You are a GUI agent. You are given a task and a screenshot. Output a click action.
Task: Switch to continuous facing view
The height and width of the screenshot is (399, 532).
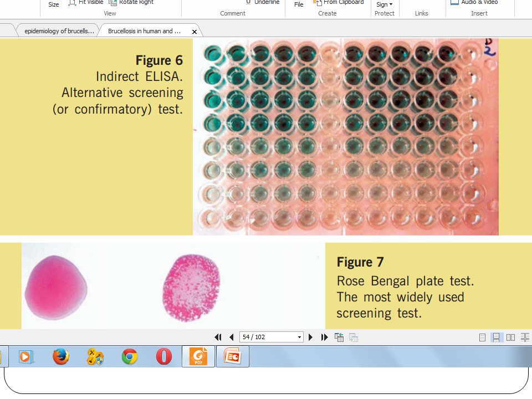pos(525,337)
